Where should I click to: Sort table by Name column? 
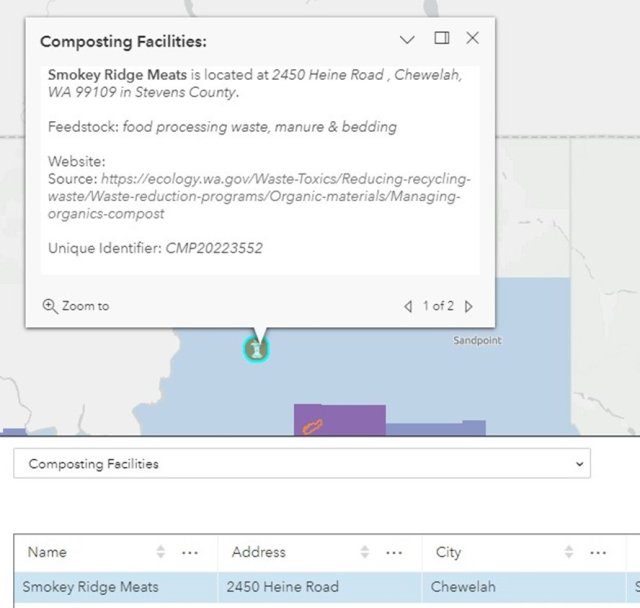(161, 553)
